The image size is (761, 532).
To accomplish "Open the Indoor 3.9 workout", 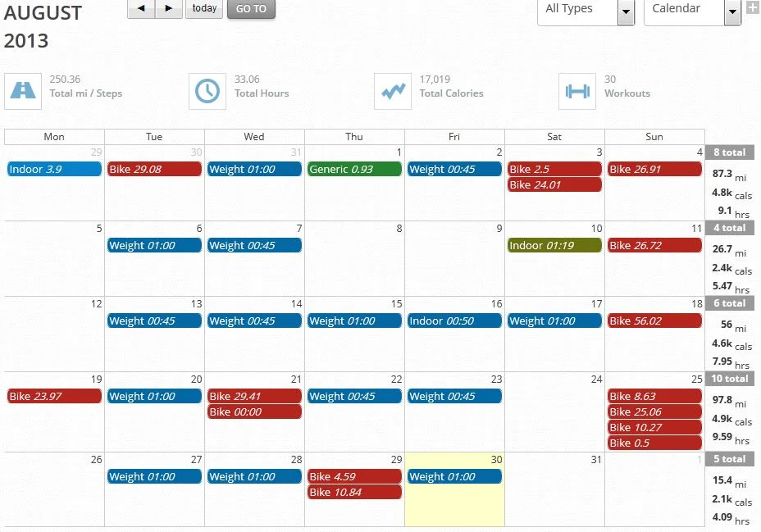I will pos(54,169).
